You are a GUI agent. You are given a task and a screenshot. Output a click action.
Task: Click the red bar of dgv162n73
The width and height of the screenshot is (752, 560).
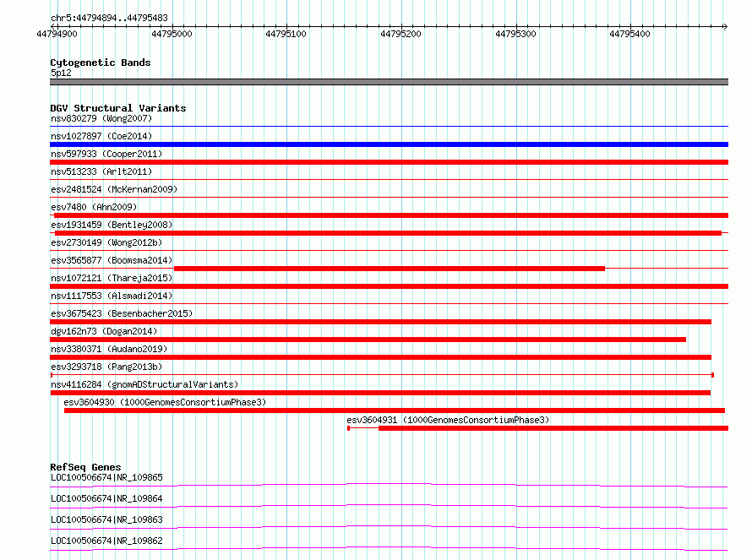[368, 340]
